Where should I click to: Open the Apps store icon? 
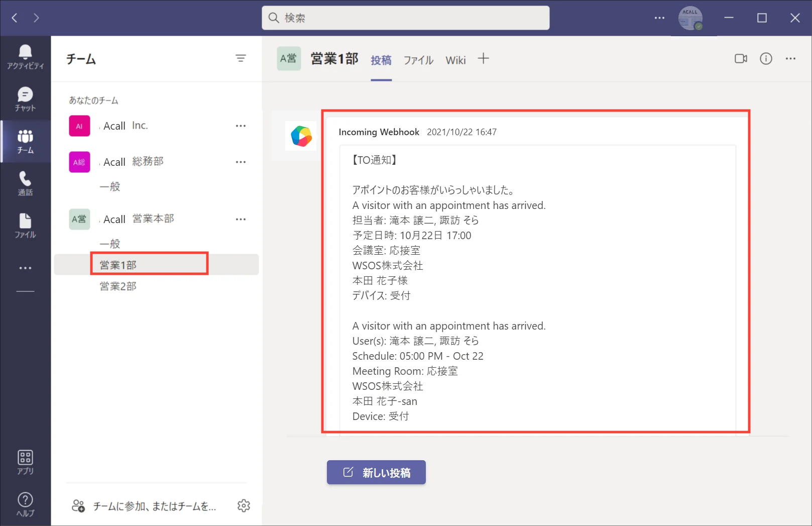click(25, 462)
